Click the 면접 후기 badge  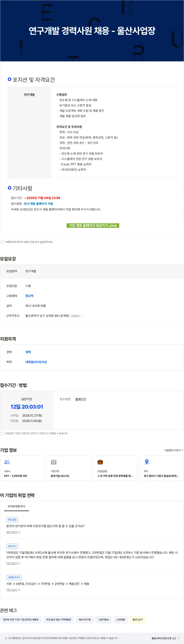pyautogui.click(x=12, y=546)
